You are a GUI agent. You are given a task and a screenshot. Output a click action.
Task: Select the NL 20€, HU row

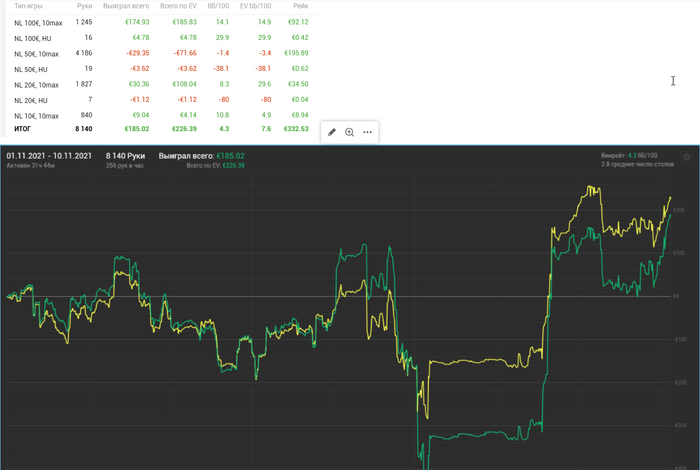[x=161, y=100]
